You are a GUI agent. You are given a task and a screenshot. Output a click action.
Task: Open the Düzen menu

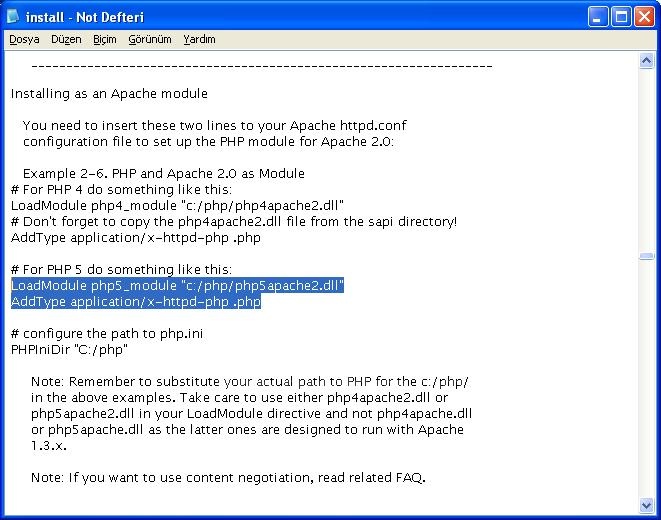(66, 40)
